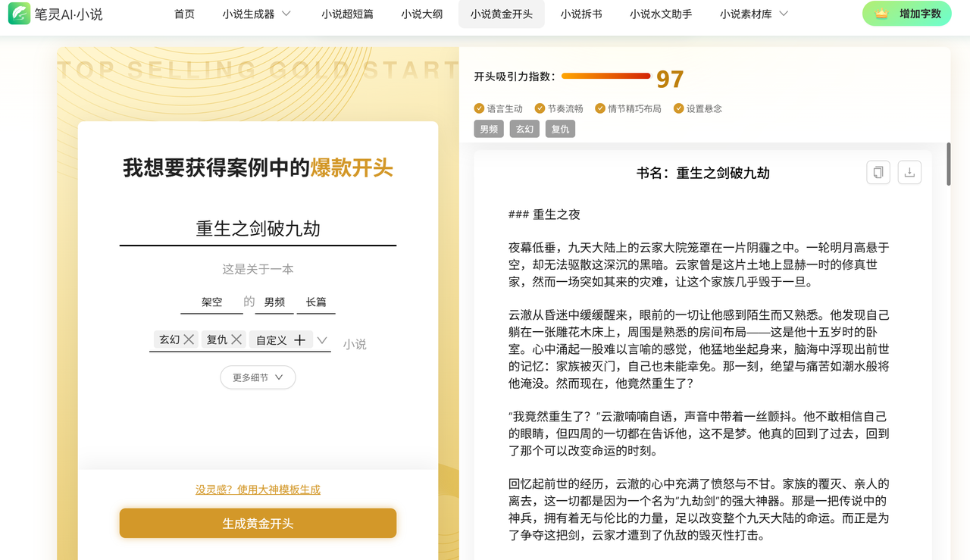Click 增加字数 button
Viewport: 970px width, 560px height.
pos(907,14)
